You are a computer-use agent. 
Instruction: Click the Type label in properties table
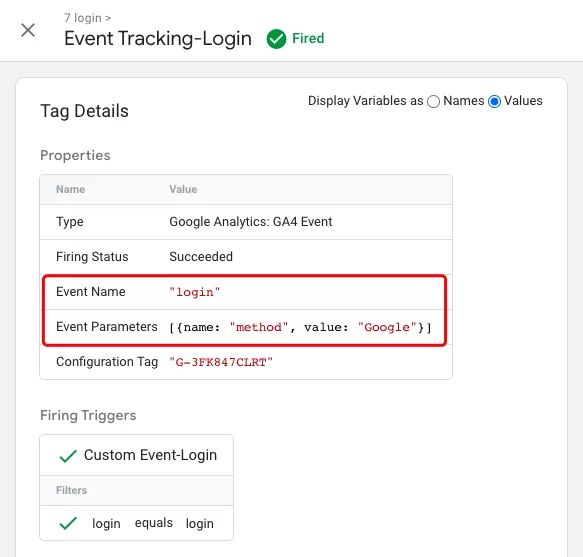click(x=70, y=222)
